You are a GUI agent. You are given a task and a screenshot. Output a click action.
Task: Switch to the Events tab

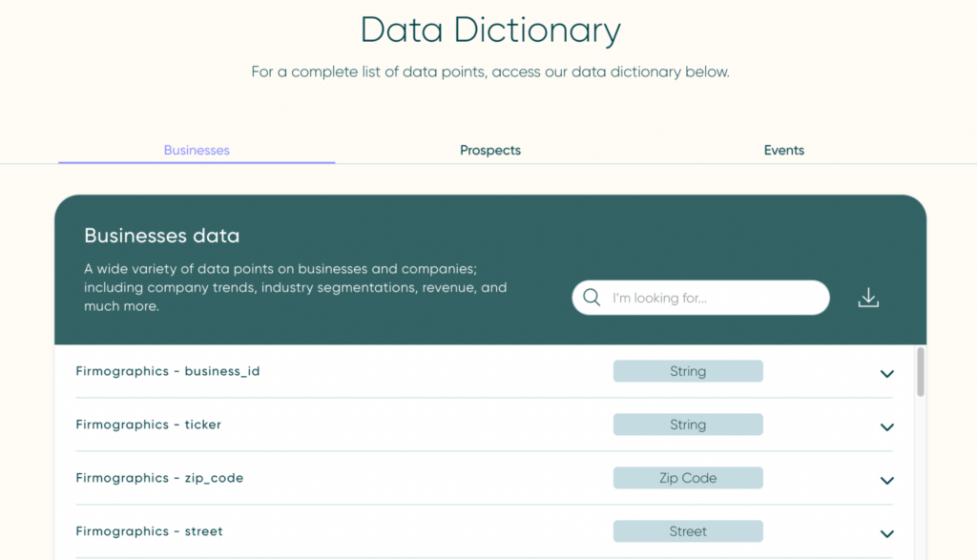(x=783, y=150)
